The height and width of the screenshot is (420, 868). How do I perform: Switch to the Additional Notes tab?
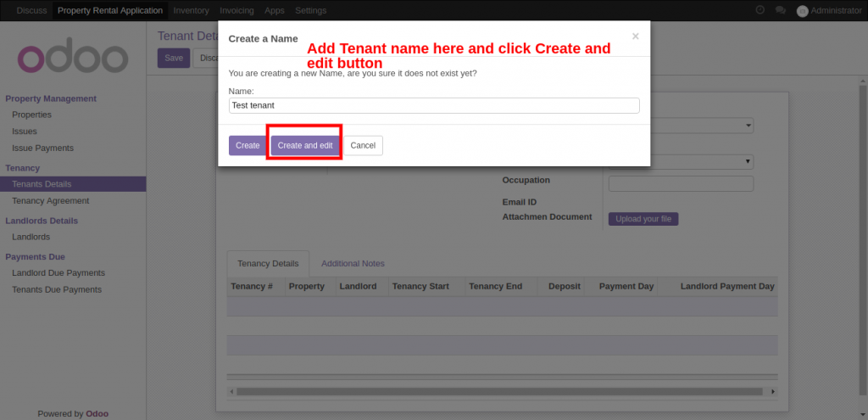click(x=353, y=264)
